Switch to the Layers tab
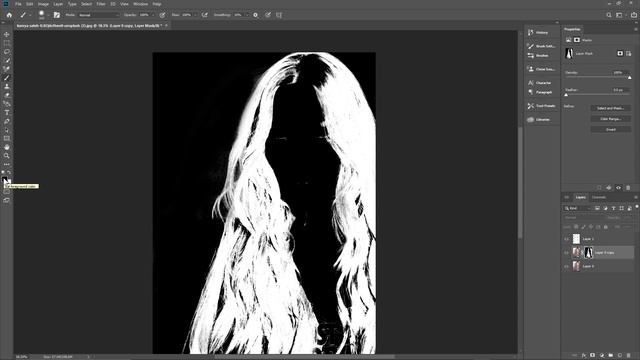The width and height of the screenshot is (640, 360). click(x=580, y=198)
